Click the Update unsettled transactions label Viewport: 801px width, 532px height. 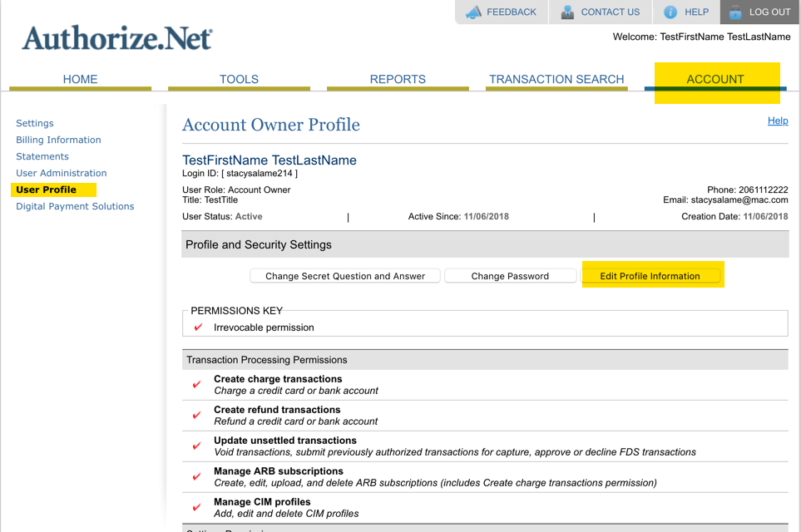pyautogui.click(x=285, y=440)
